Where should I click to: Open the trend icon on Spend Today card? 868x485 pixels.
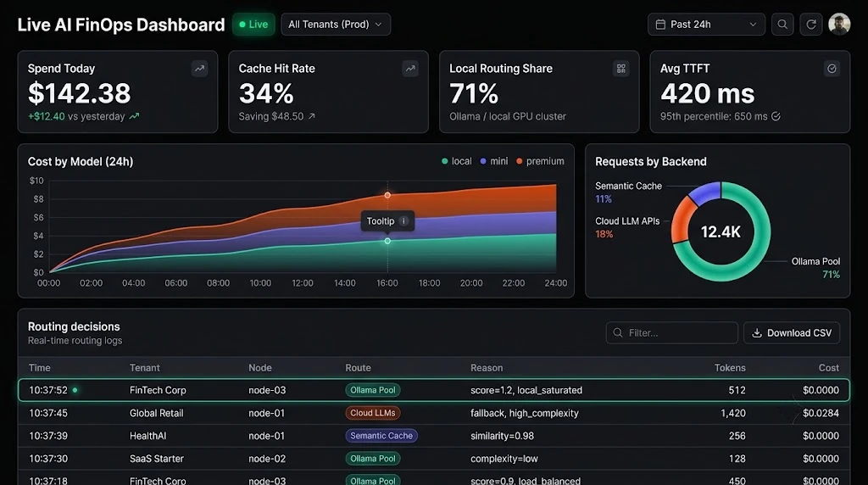click(199, 69)
